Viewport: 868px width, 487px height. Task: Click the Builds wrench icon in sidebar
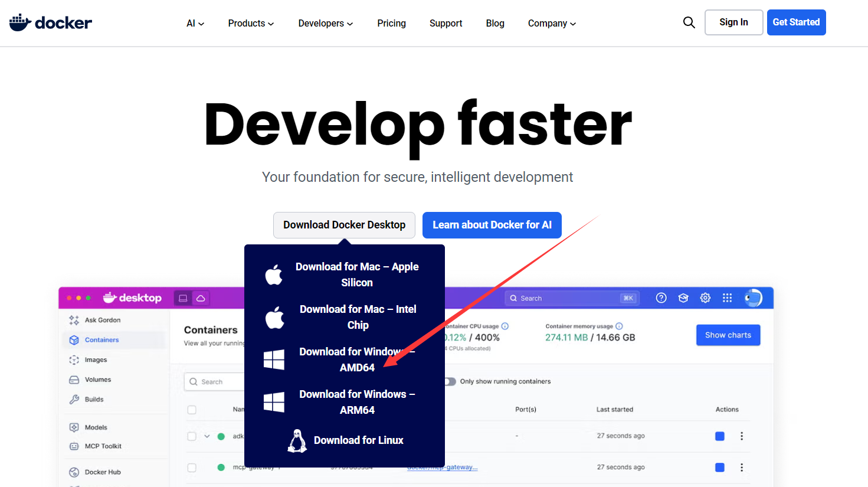pos(74,400)
